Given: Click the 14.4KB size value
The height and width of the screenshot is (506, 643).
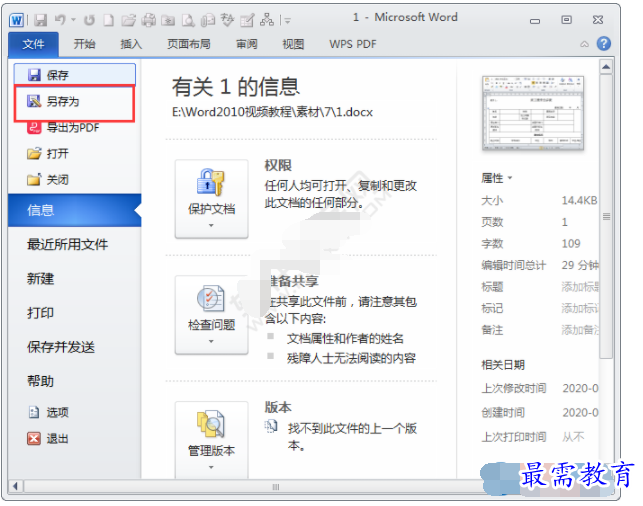Looking at the screenshot, I should pyautogui.click(x=579, y=200).
